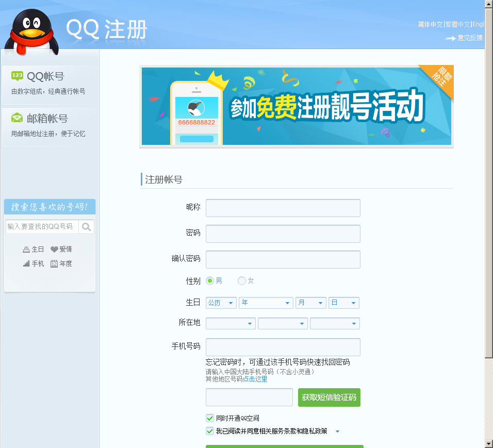Click the green envelope email account icon

pos(17,118)
